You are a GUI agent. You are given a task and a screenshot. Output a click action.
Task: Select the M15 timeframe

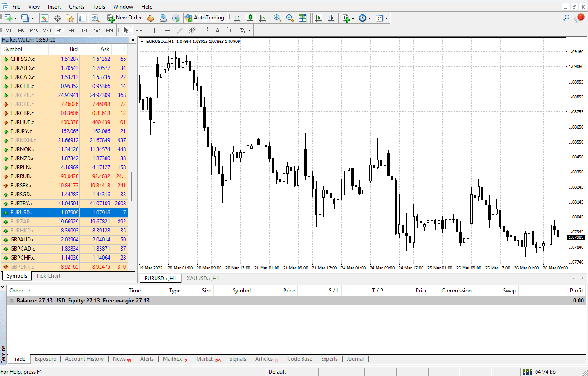point(34,31)
